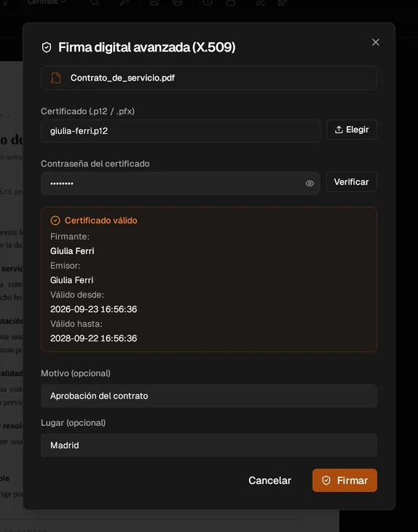Click the Válido hasta: label
418x532 pixels.
pyautogui.click(x=76, y=324)
